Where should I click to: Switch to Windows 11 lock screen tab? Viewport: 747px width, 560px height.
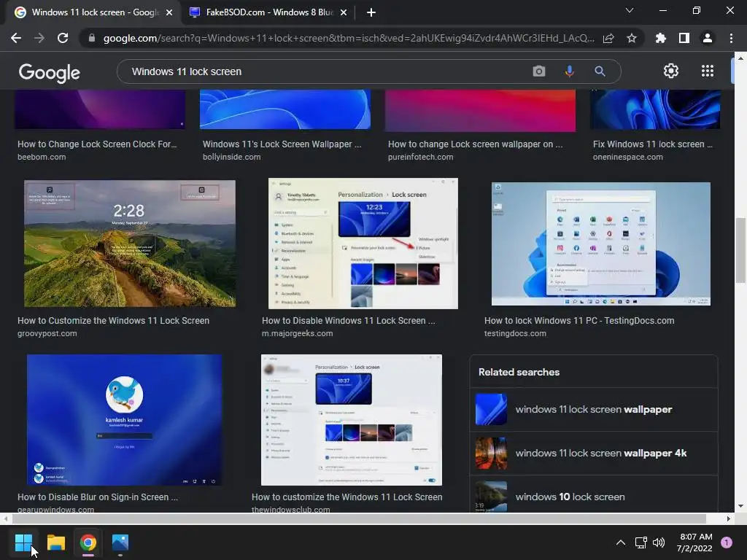pos(94,12)
